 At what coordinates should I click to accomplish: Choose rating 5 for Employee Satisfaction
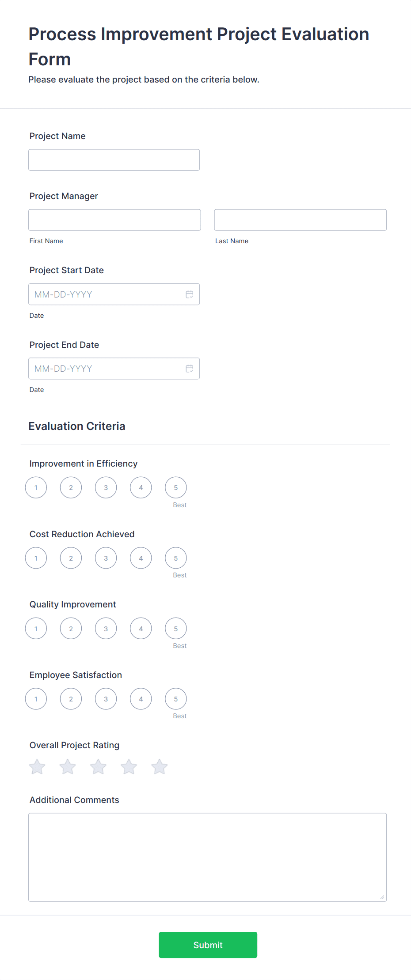(x=176, y=699)
